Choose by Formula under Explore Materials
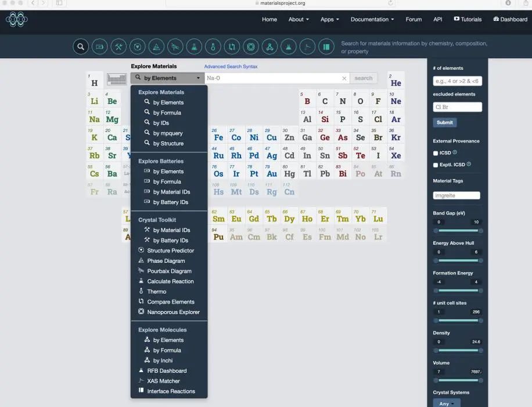The image size is (532, 407). [167, 113]
